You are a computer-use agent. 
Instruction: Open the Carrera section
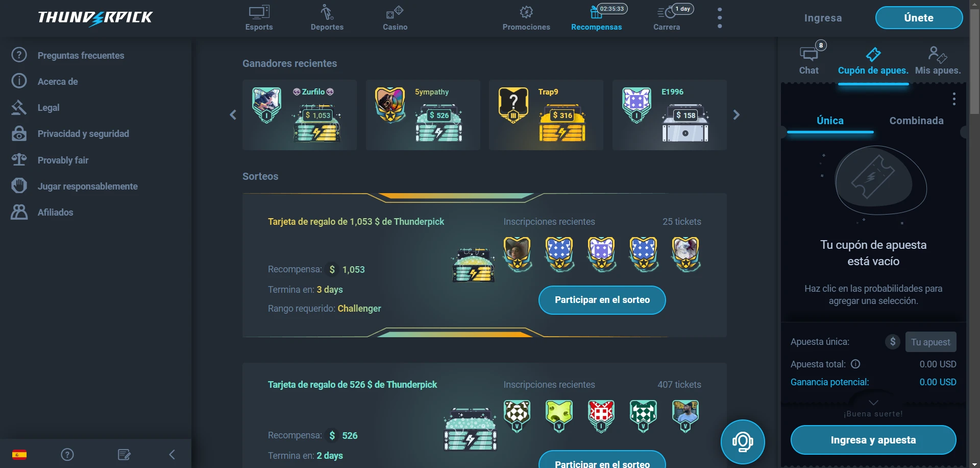(667, 18)
